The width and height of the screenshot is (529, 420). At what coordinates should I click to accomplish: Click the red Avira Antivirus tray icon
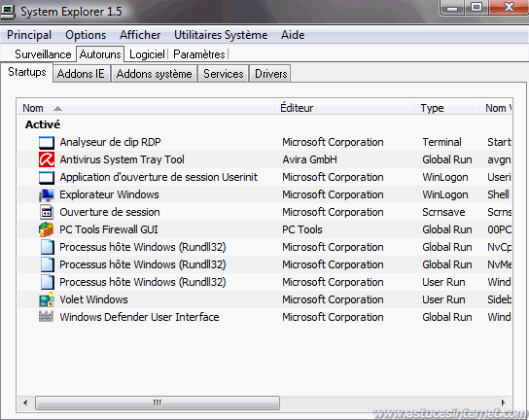[x=47, y=159]
